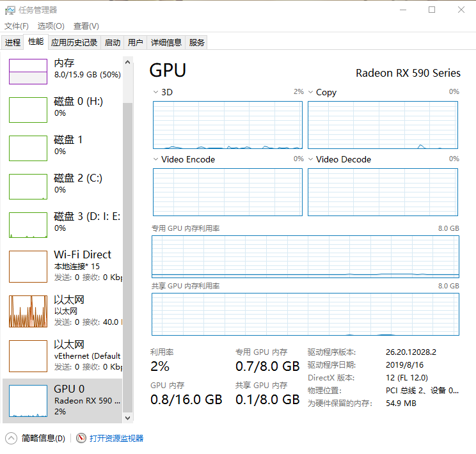Click sidebar scrollbar up arrow
Viewport: 476px width, 454px height.
click(x=128, y=62)
